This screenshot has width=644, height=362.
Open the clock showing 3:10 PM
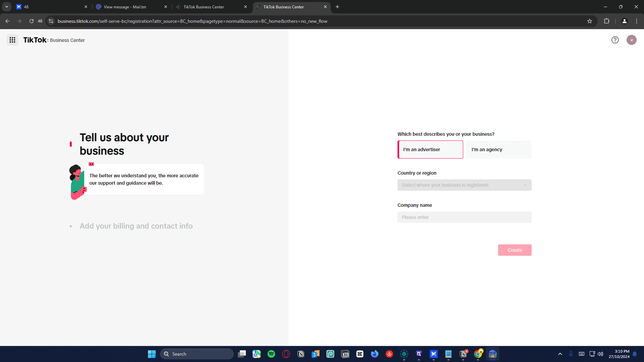click(x=619, y=354)
